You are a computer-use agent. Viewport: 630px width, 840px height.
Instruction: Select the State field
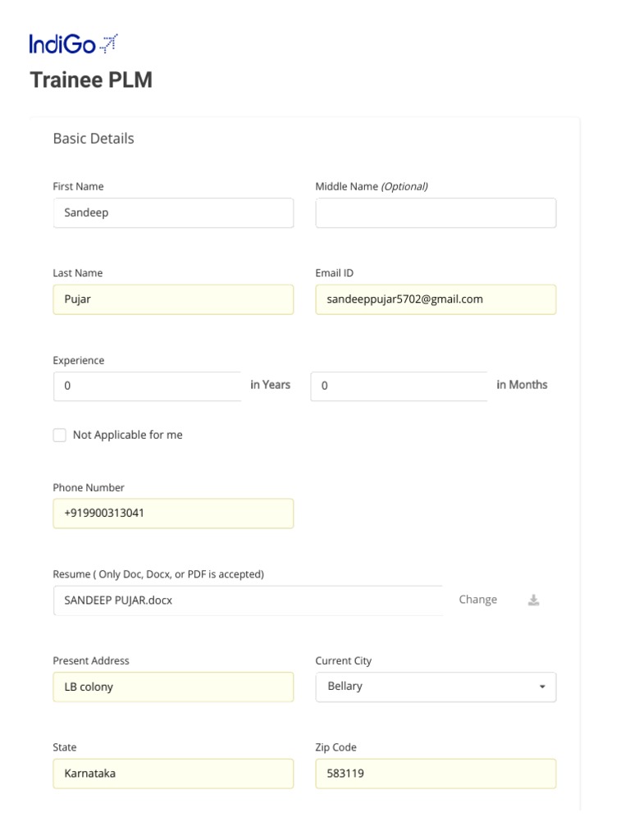tap(173, 774)
